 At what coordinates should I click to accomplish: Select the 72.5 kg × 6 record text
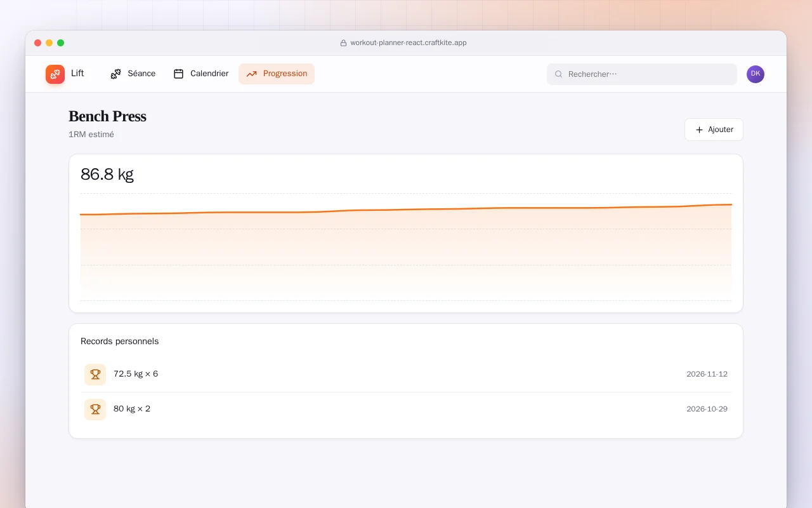(x=136, y=374)
